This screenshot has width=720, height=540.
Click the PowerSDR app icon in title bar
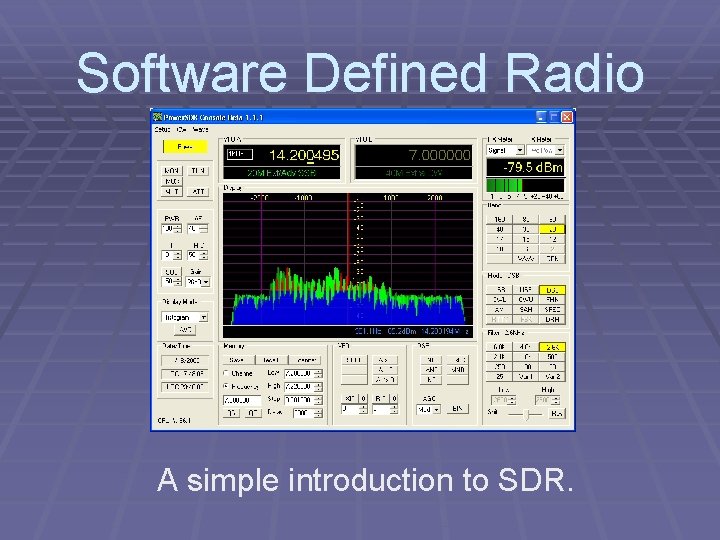158,117
